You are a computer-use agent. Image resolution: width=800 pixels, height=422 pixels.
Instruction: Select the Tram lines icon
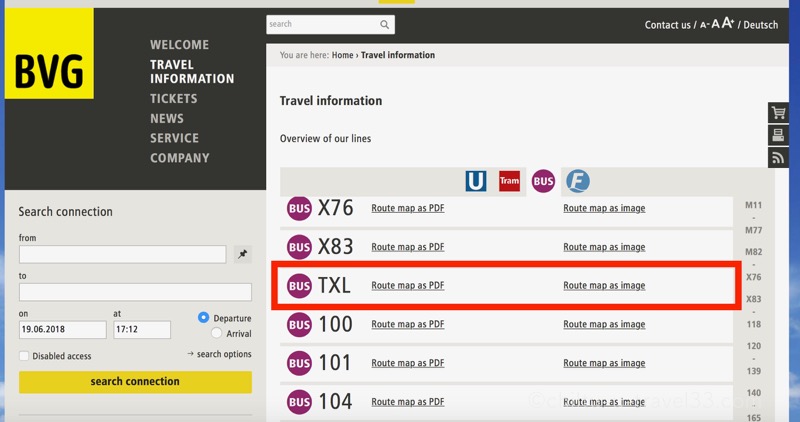click(509, 181)
